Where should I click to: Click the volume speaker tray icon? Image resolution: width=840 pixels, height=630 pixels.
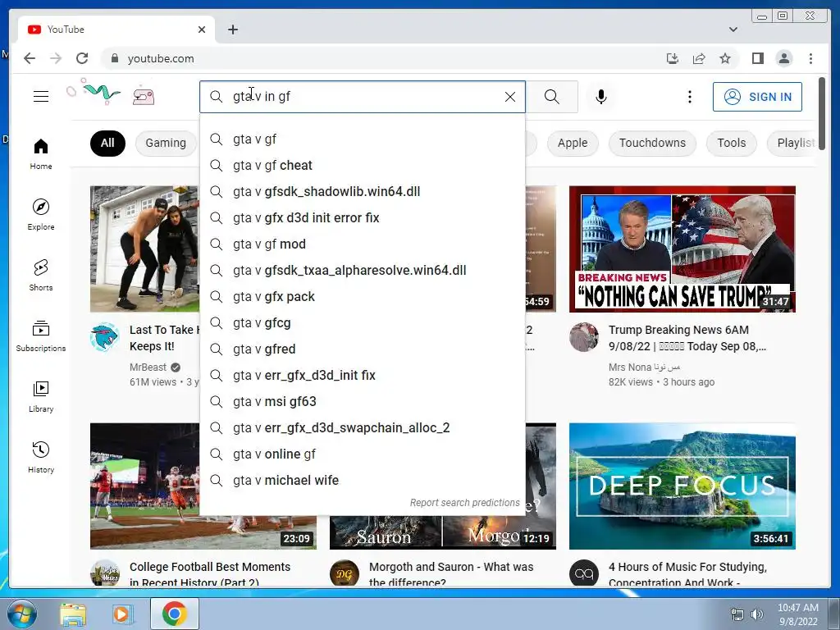(x=756, y=614)
